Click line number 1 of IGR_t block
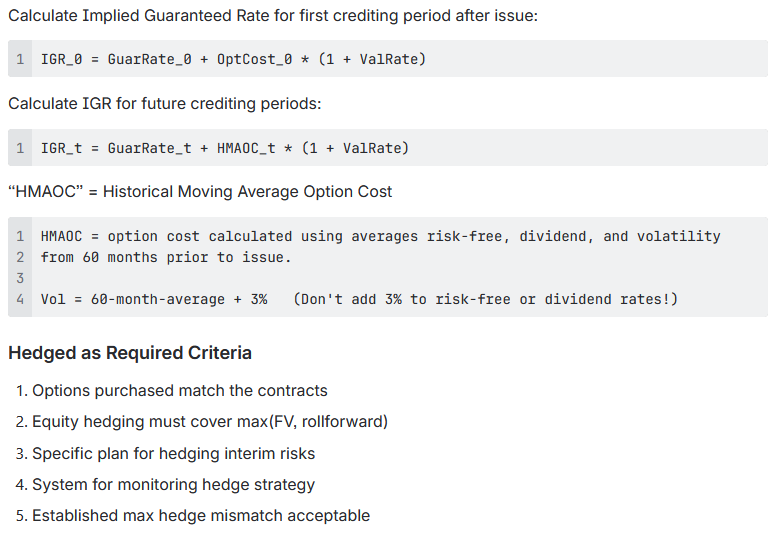The image size is (778, 535). point(21,148)
